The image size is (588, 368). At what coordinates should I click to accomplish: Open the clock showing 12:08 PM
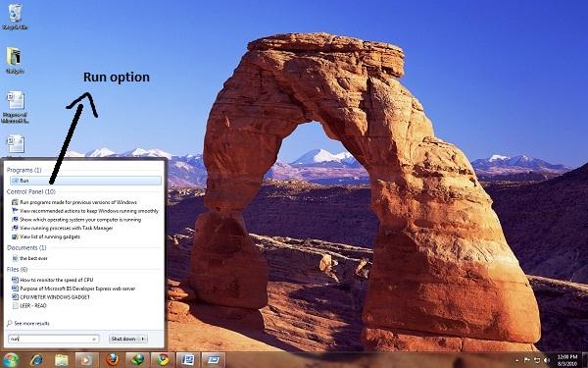click(567, 360)
